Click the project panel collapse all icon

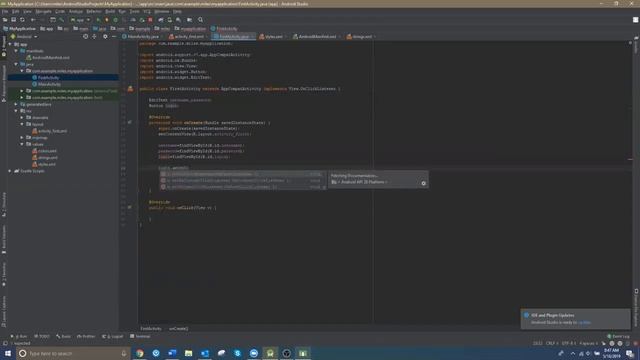point(94,36)
